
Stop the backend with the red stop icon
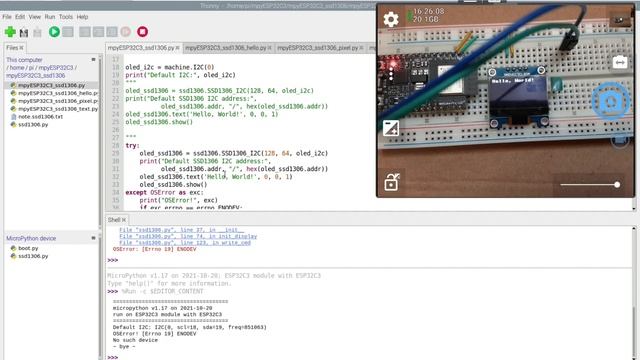pyautogui.click(x=142, y=32)
